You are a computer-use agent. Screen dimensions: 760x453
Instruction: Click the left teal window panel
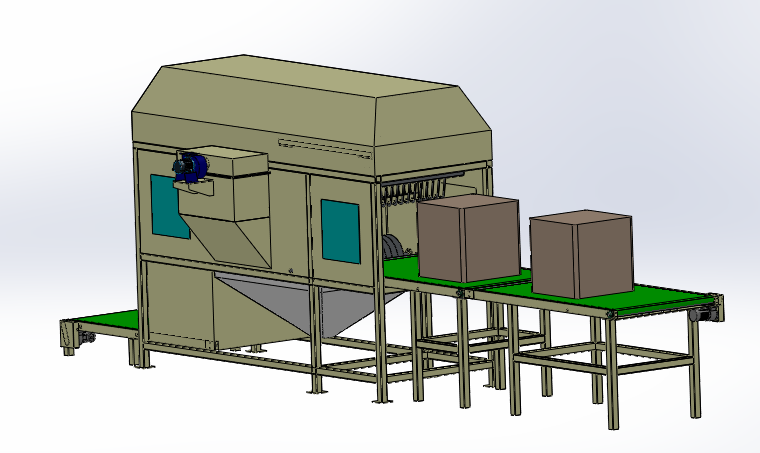168,206
